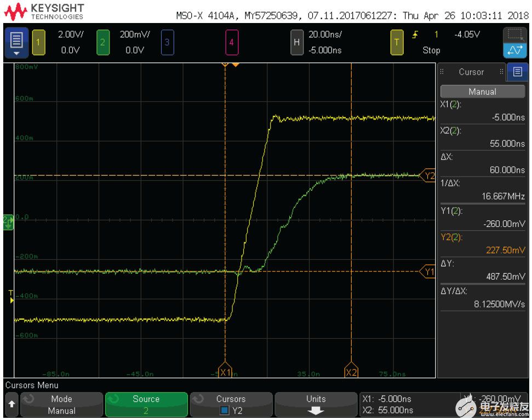The height and width of the screenshot is (420, 532).
Task: Enable channel 4 pink button
Action: pos(231,42)
